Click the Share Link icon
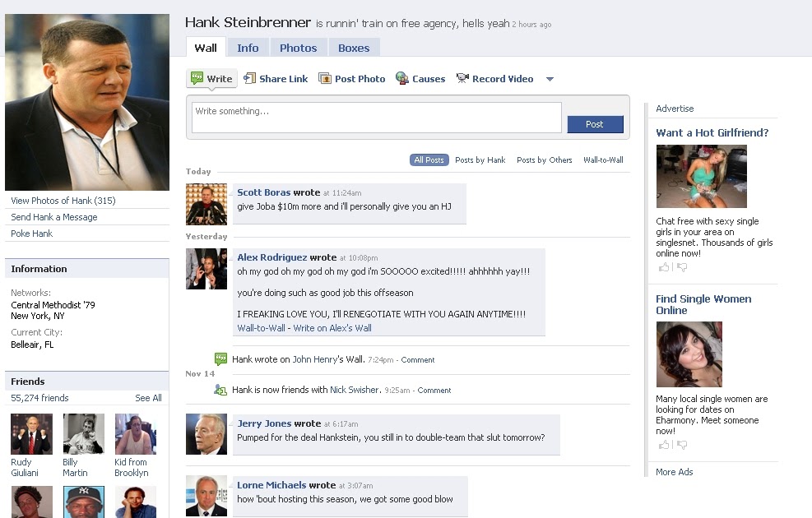Image resolution: width=812 pixels, height=518 pixels. pos(249,78)
